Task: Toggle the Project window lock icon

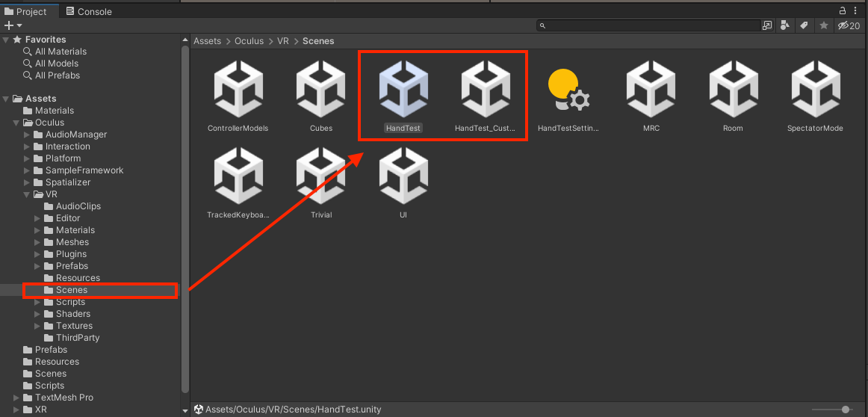Action: tap(843, 10)
